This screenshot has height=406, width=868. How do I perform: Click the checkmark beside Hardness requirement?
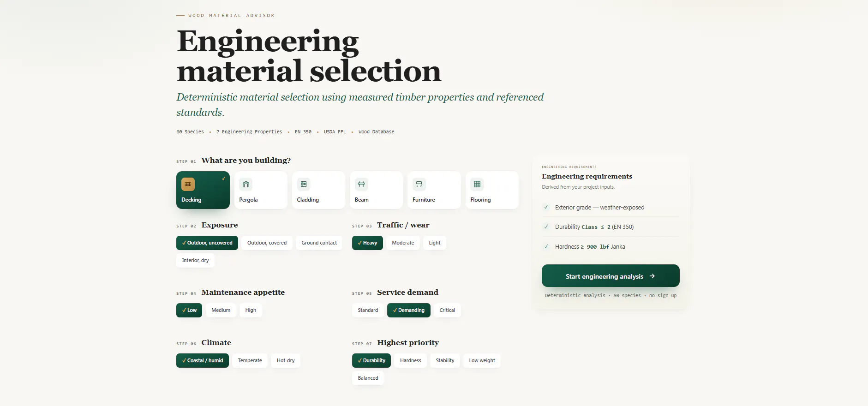click(x=546, y=246)
